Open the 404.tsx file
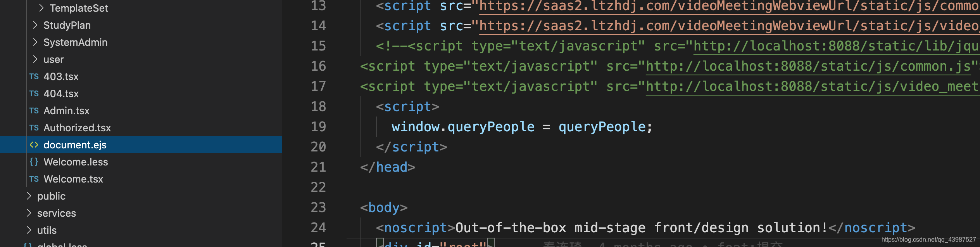 [x=61, y=94]
